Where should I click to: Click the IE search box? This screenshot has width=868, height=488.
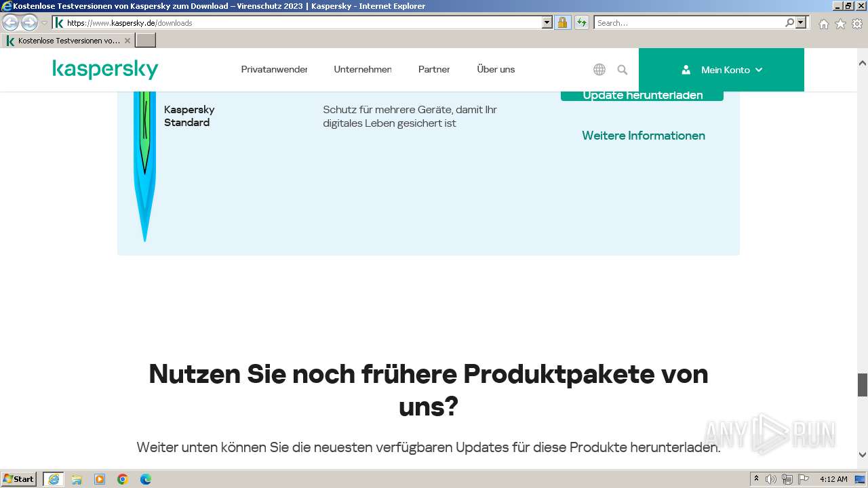[x=690, y=22]
